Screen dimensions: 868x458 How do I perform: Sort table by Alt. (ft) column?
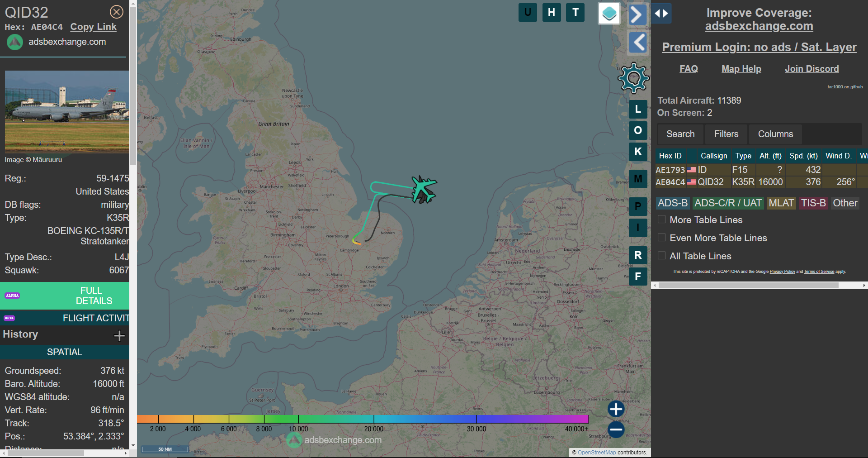coord(770,156)
